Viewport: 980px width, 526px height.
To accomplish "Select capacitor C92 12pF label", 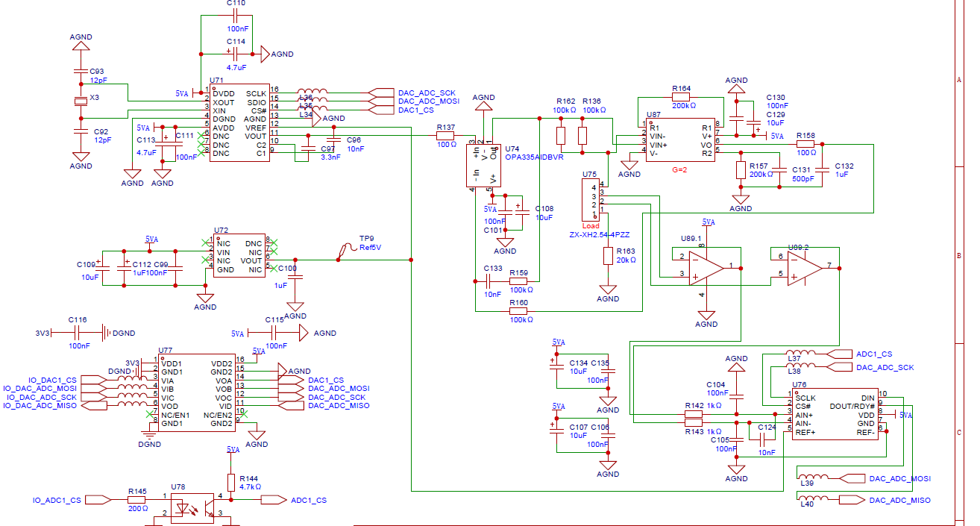I will coord(101,136).
